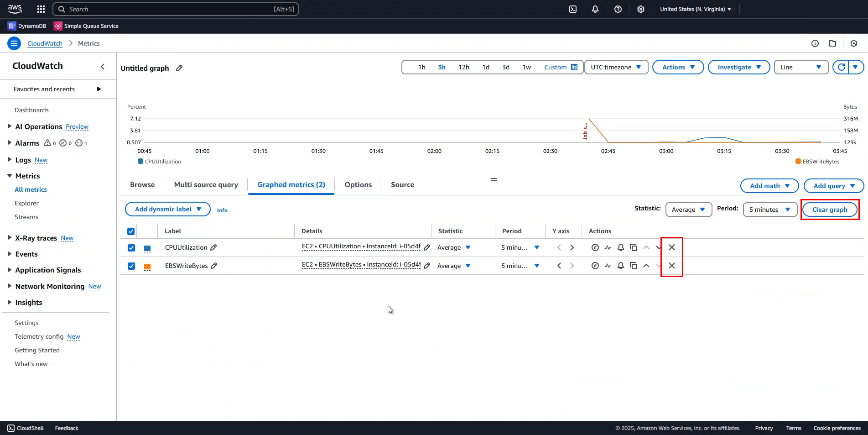Toggle the CloudWatch hamburger navigation menu
Viewport: 868px width, 435px height.
14,43
